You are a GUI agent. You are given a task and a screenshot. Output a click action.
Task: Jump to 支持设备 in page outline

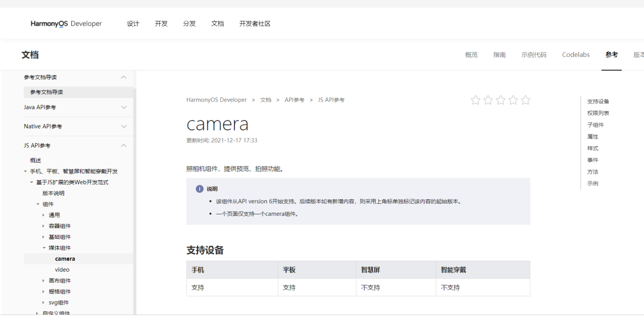coord(598,102)
